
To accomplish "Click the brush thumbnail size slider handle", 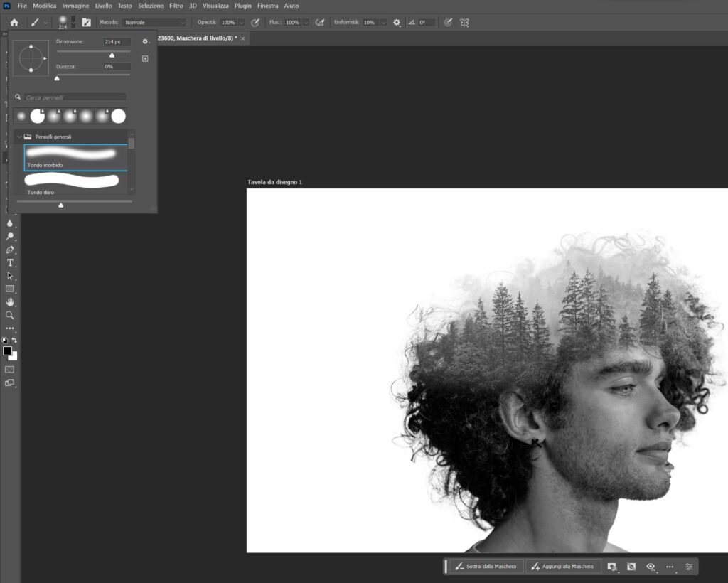I will click(x=61, y=205).
